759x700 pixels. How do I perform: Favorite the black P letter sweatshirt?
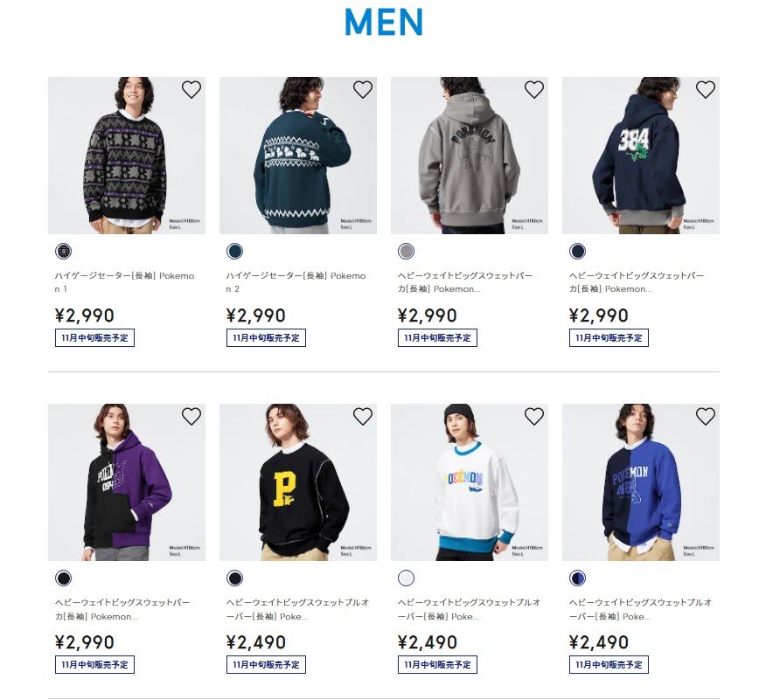[x=363, y=417]
